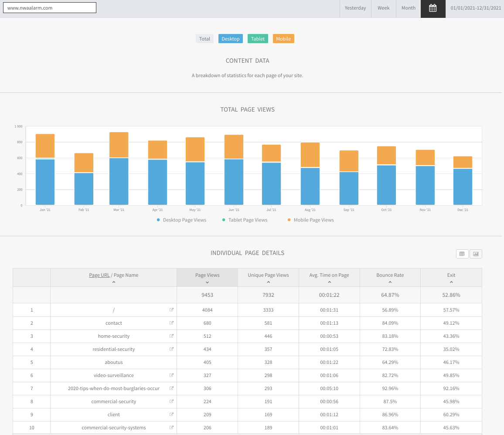Click the Mobile device filter button
Image resolution: width=504 pixels, height=435 pixels.
pyautogui.click(x=283, y=39)
